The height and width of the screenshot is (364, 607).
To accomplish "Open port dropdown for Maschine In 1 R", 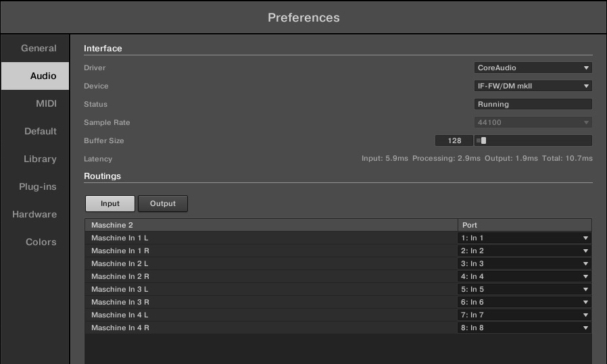I will (x=525, y=251).
